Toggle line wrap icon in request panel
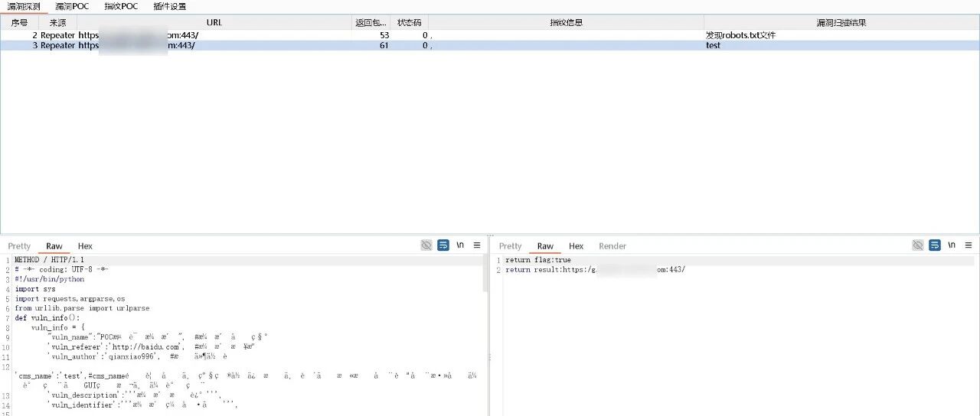 coord(443,245)
